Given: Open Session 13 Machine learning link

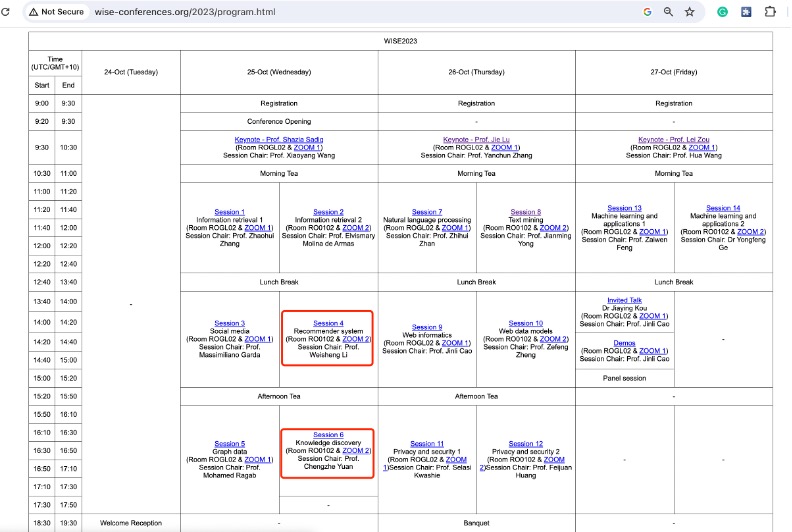Looking at the screenshot, I should [624, 208].
